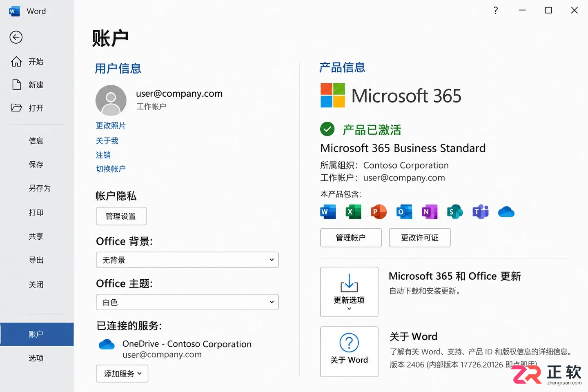The height and width of the screenshot is (392, 588).
Task: Click the 关于我 link
Action: pyautogui.click(x=107, y=141)
